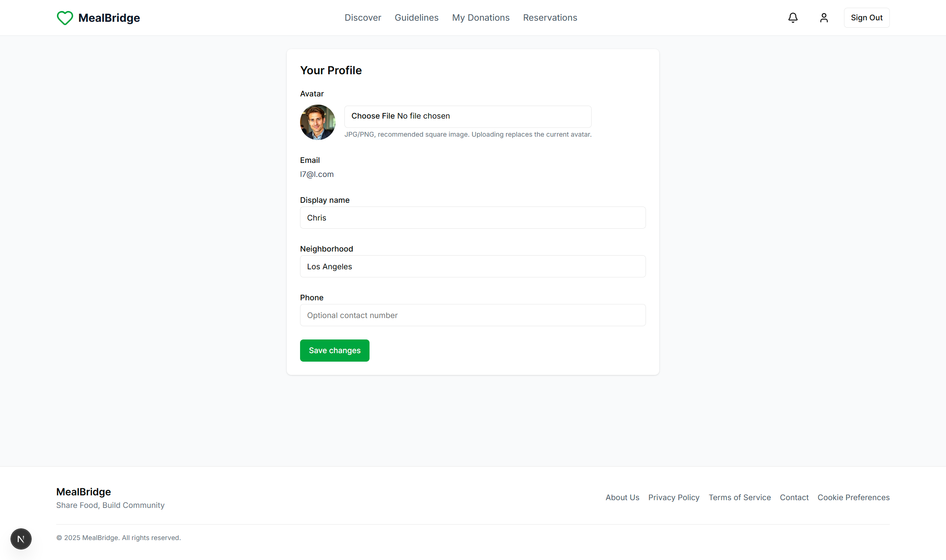Open the user profile icon
The width and height of the screenshot is (946, 560).
point(824,18)
